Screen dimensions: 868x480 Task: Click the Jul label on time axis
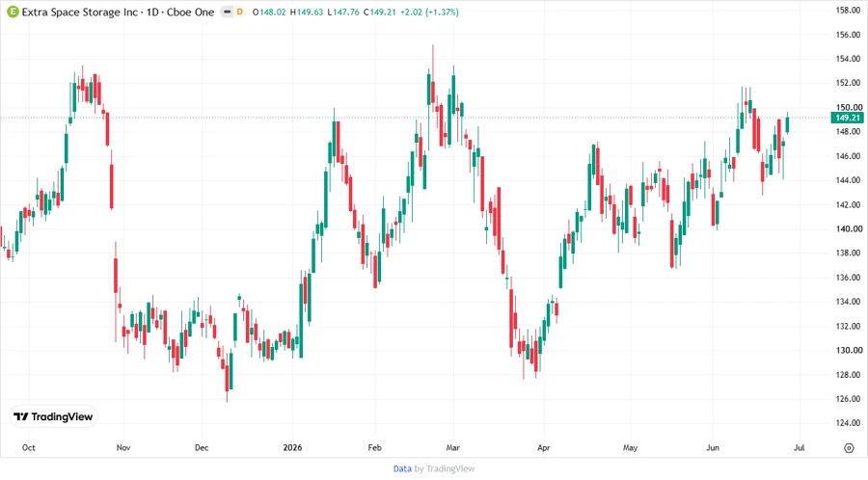[799, 447]
